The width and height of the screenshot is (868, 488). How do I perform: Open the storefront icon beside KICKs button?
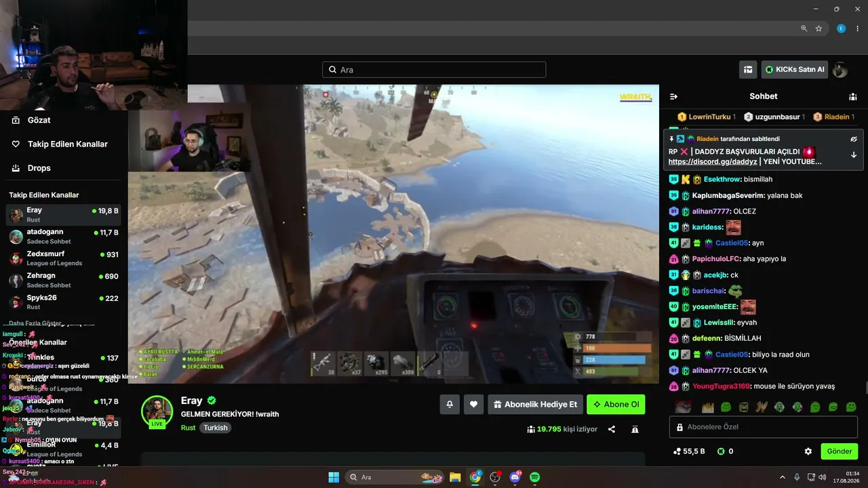tap(748, 69)
